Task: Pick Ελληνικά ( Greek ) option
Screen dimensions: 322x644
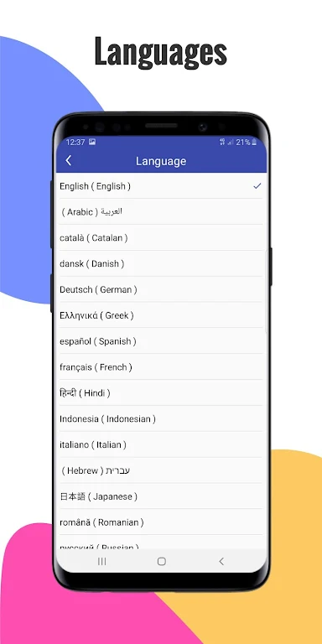Action: [161, 315]
